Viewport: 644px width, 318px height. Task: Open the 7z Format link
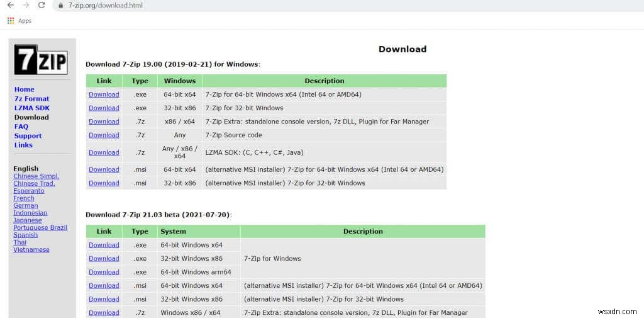pyautogui.click(x=31, y=99)
